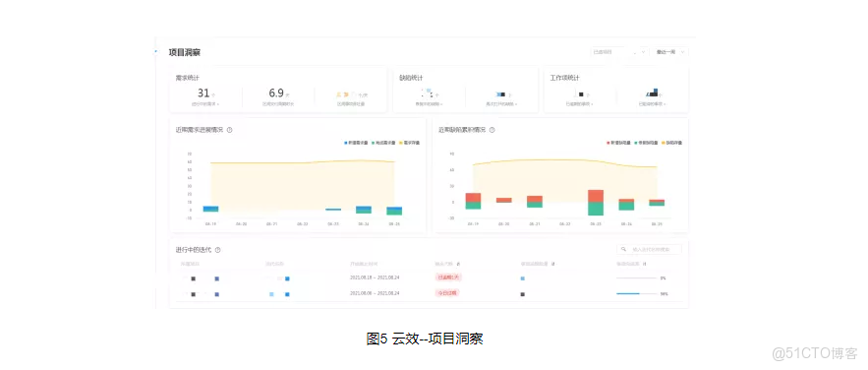Image resolution: width=868 pixels, height=370 pixels.
Task: Click the 6.9 days delivery value
Action: 277,93
